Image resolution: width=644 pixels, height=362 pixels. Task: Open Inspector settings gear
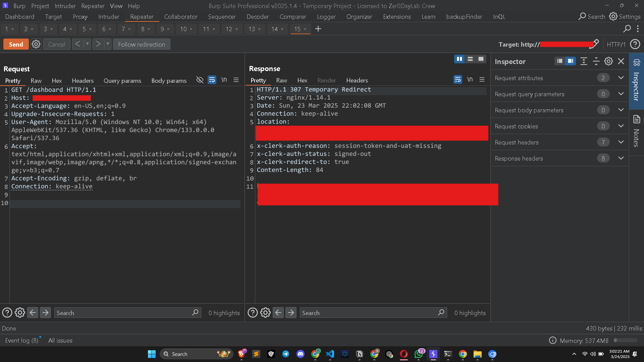point(608,61)
